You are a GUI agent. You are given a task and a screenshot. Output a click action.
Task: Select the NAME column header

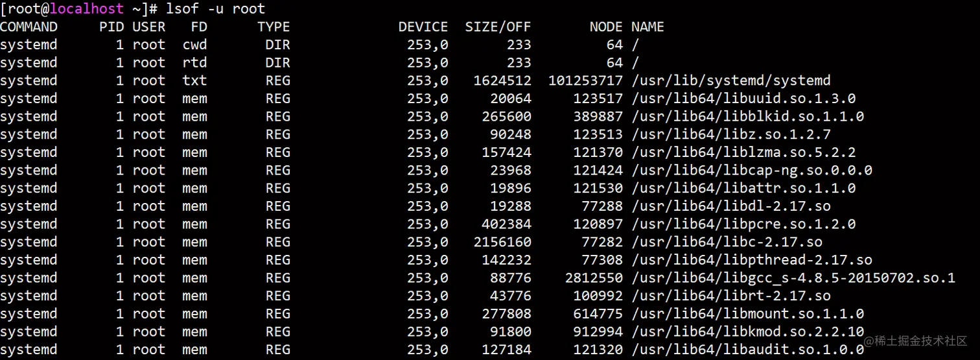coord(647,27)
